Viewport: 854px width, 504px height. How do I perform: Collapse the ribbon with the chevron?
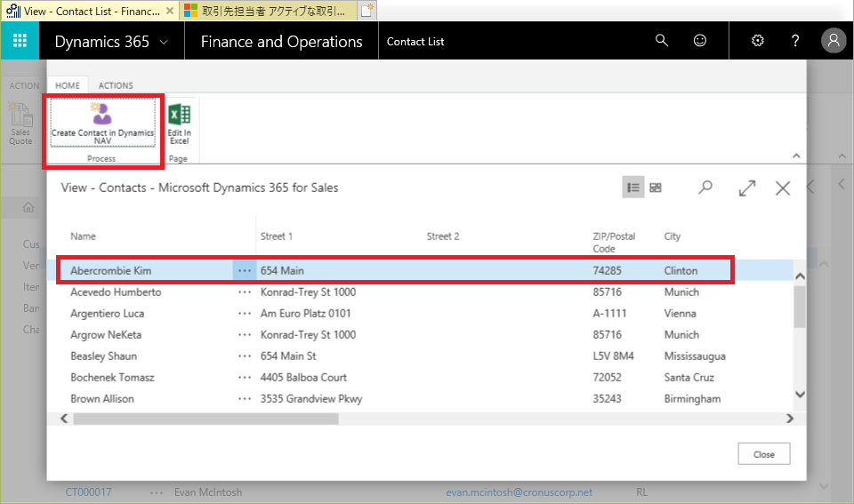(796, 156)
